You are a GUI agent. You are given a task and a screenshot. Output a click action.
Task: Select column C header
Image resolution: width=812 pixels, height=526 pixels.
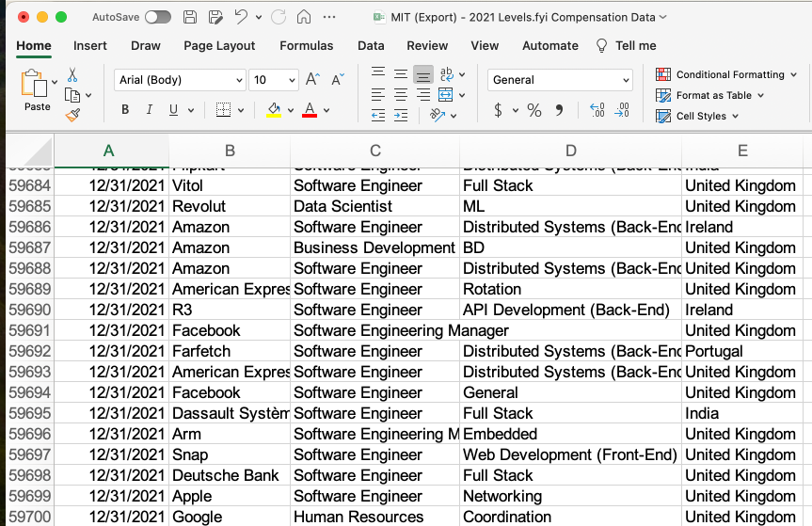(374, 151)
